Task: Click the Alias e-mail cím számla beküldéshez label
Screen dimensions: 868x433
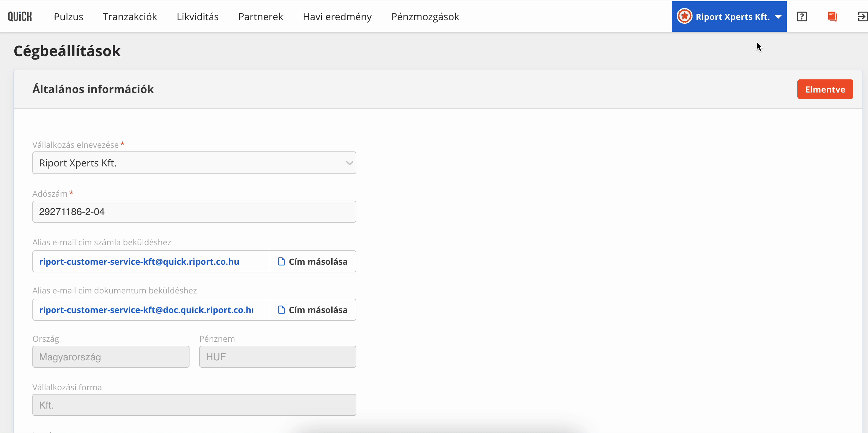Action: tap(102, 242)
